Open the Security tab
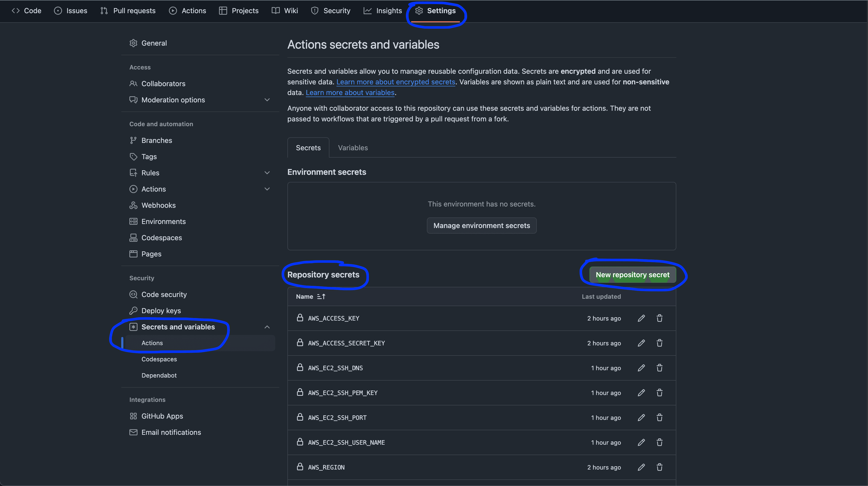 click(331, 11)
